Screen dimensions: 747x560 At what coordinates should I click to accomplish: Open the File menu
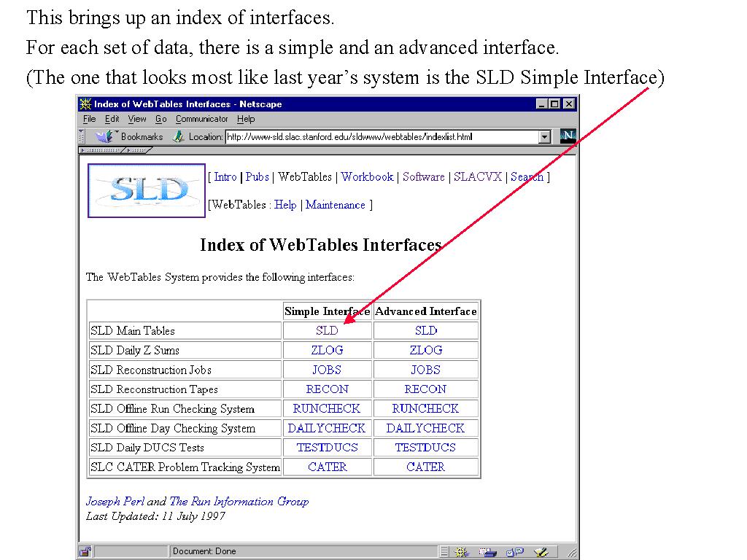pyautogui.click(x=89, y=119)
